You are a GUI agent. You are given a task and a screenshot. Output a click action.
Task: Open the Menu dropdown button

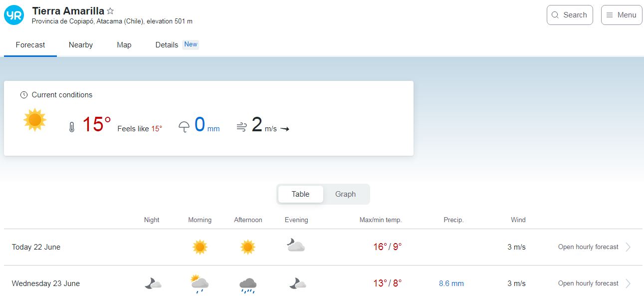(621, 15)
